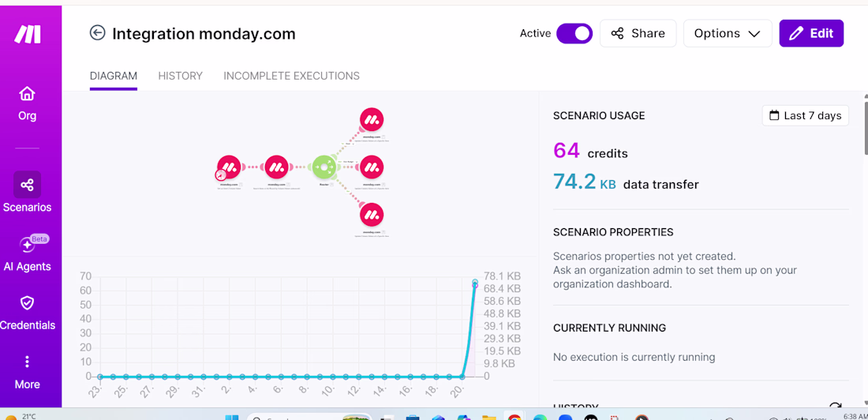Select the second monday.com search module
This screenshot has height=420, width=868.
276,167
